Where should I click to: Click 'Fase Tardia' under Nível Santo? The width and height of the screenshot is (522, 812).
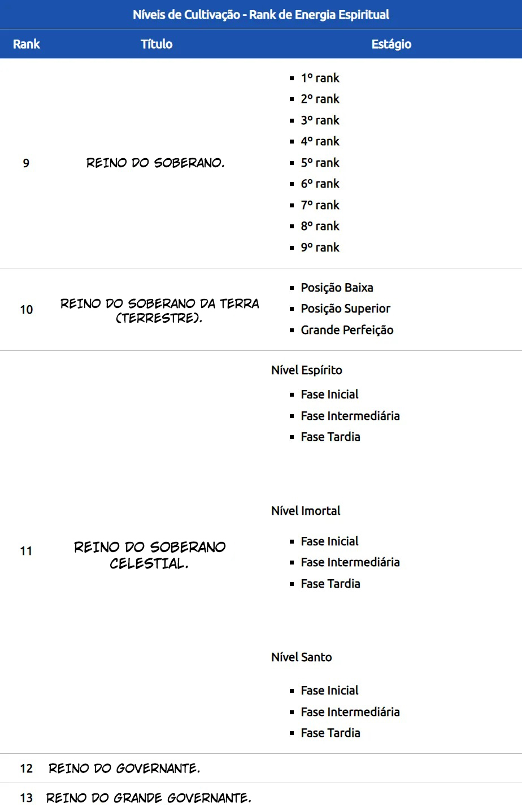330,733
